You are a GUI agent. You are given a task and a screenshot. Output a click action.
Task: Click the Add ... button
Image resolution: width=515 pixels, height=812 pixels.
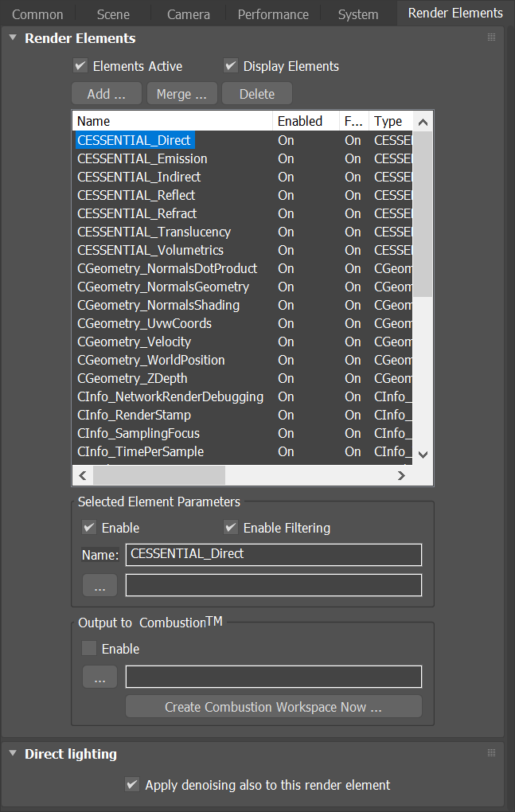pos(107,94)
